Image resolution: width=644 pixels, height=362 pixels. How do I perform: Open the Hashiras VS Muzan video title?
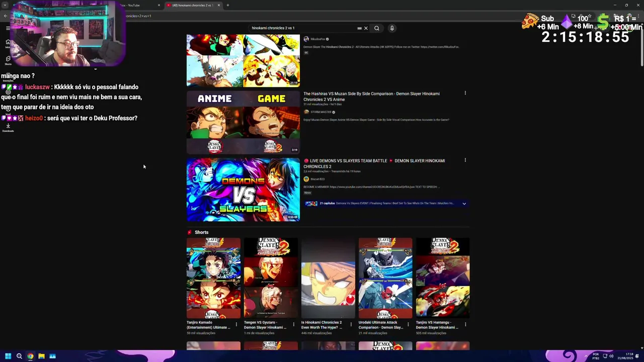click(x=371, y=97)
